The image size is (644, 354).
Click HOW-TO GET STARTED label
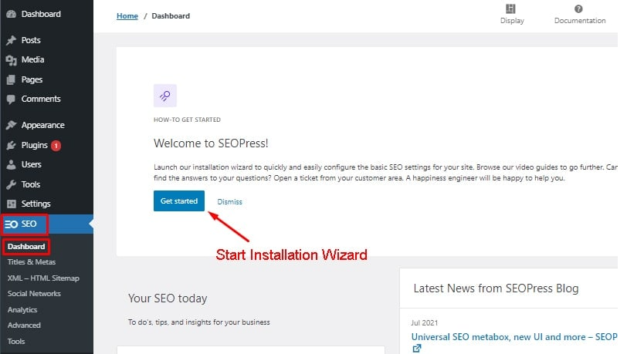(187, 120)
